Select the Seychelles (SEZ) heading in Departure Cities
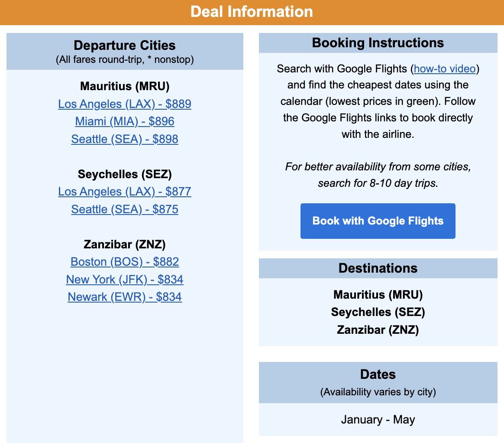The height and width of the screenshot is (443, 504). 124,174
